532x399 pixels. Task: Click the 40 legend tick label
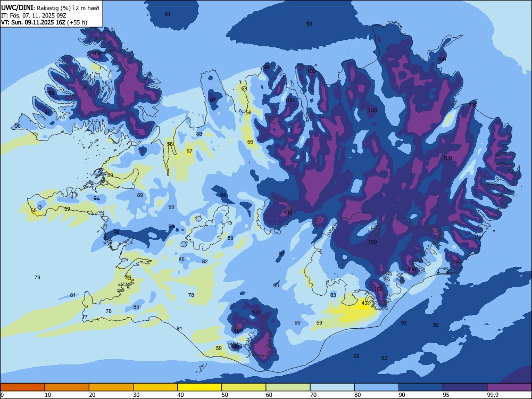[x=180, y=395]
